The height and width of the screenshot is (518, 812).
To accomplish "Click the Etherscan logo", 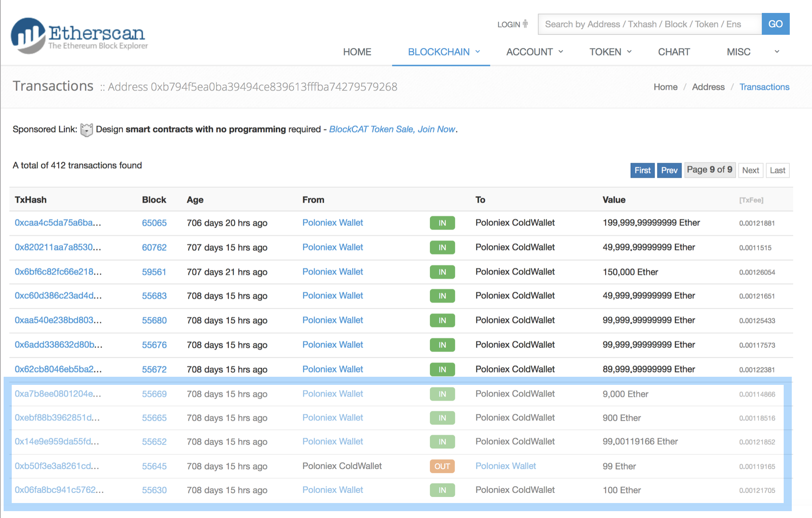I will 79,36.
